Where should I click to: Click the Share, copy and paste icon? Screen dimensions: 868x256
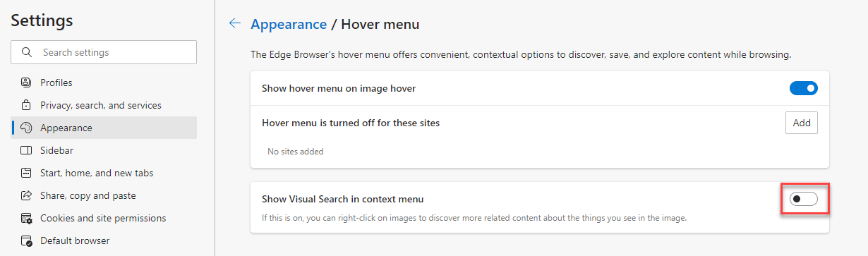[x=27, y=195]
